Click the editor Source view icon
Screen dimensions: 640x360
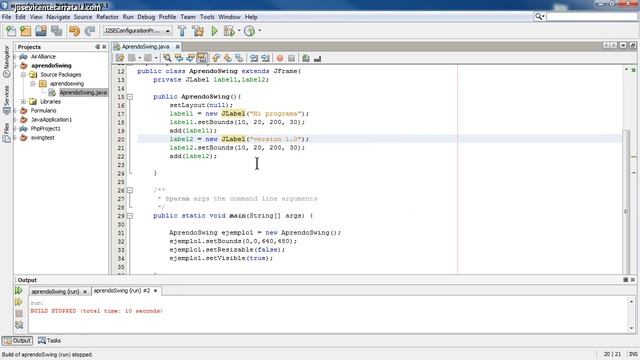click(120, 58)
